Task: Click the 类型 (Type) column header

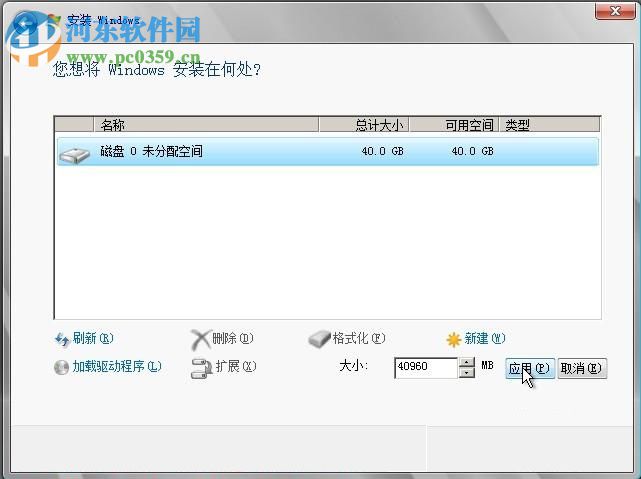Action: tap(549, 125)
